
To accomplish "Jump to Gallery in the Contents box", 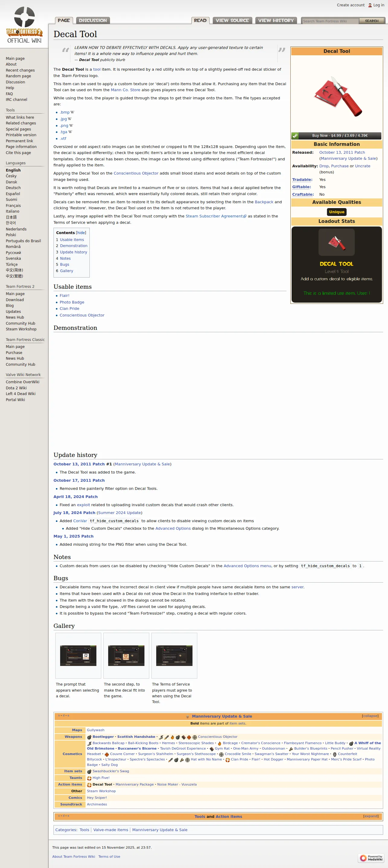I will [66, 271].
